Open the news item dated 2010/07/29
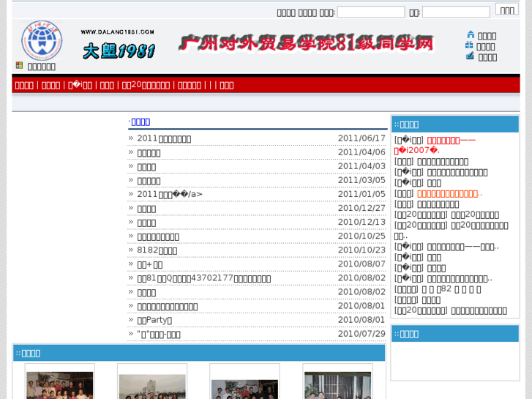 pyautogui.click(x=159, y=334)
